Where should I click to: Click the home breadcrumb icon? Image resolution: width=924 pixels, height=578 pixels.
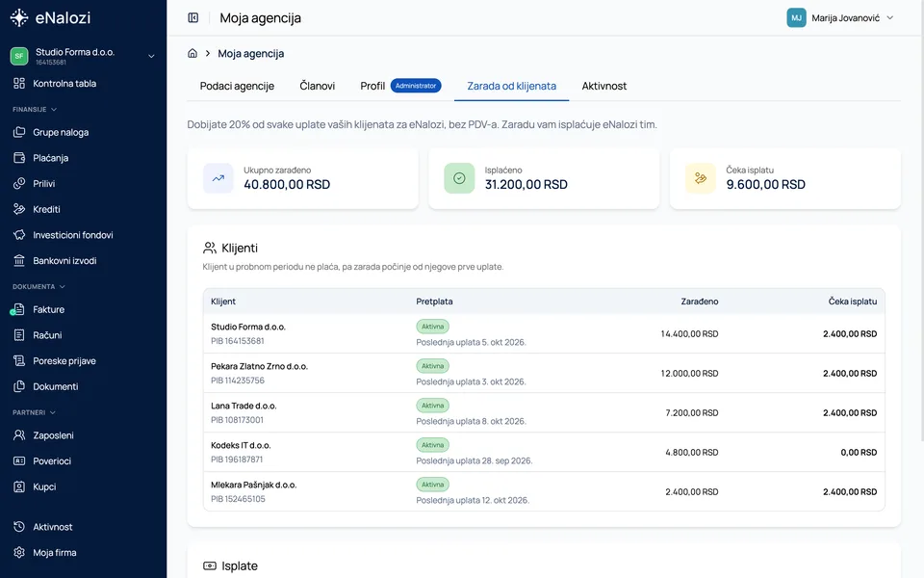point(192,53)
